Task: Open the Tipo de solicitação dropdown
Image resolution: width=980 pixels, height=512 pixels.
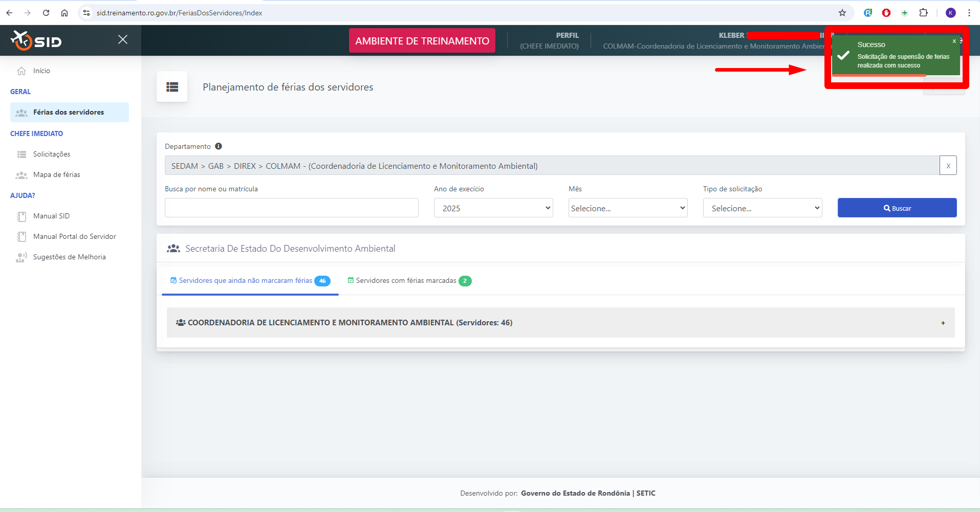Action: (x=763, y=208)
